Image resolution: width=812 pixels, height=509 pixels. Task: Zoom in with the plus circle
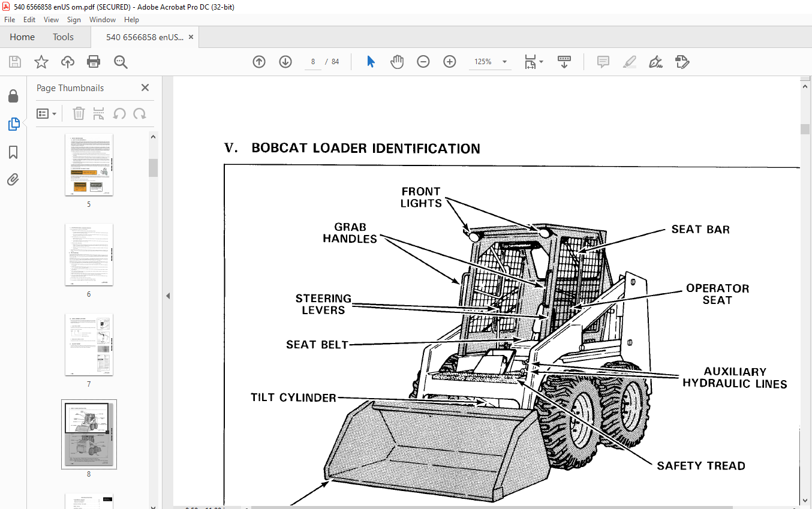450,62
